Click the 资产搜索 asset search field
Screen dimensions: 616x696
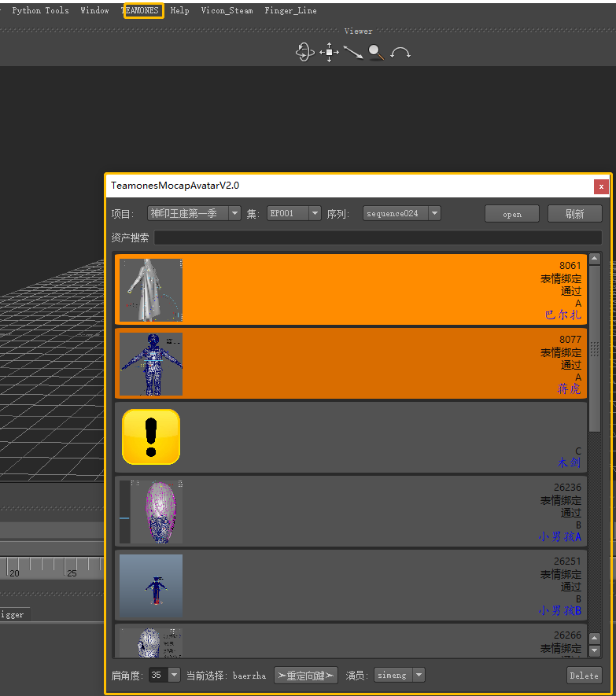pyautogui.click(x=378, y=238)
